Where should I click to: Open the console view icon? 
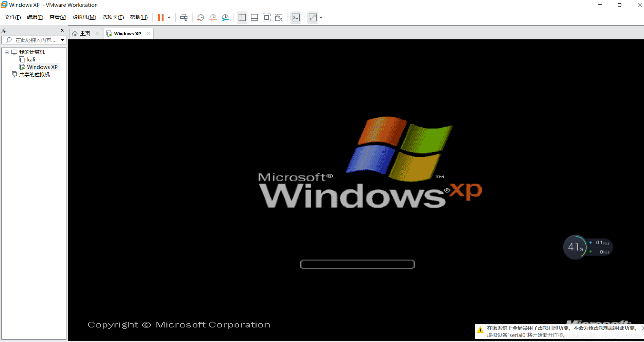coord(296,18)
